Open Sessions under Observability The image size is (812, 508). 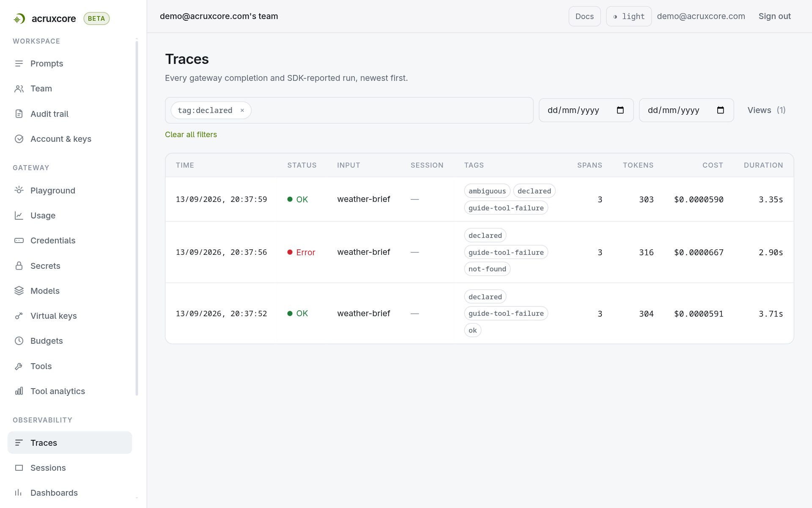click(x=70, y=468)
